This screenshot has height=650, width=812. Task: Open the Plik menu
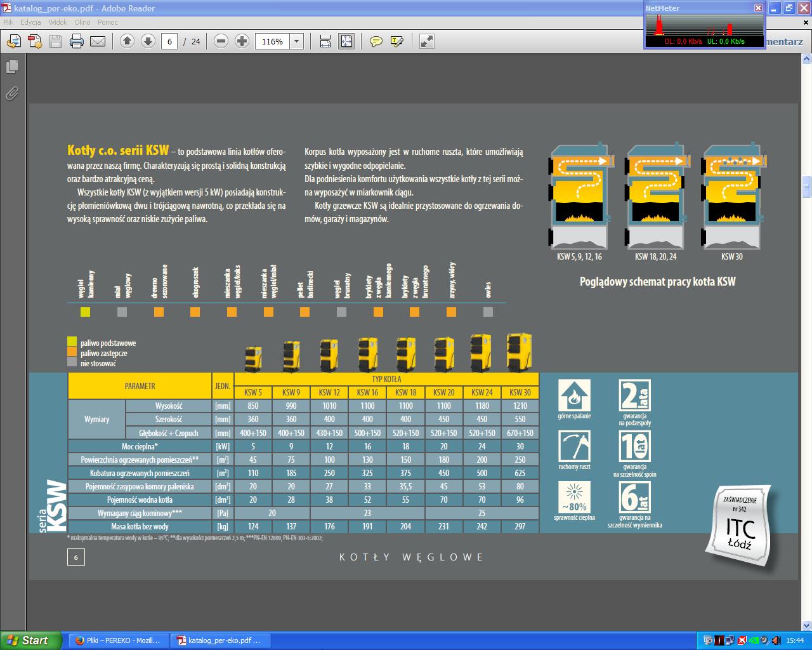pos(8,22)
